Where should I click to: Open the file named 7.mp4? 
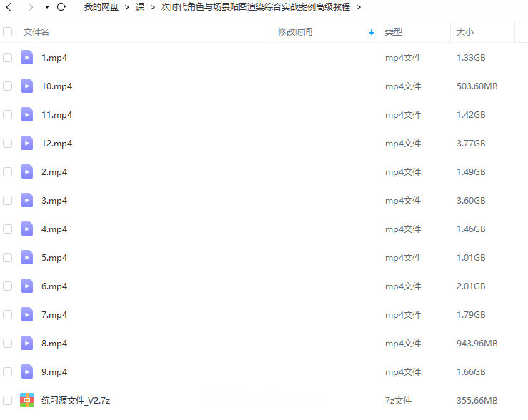(54, 315)
